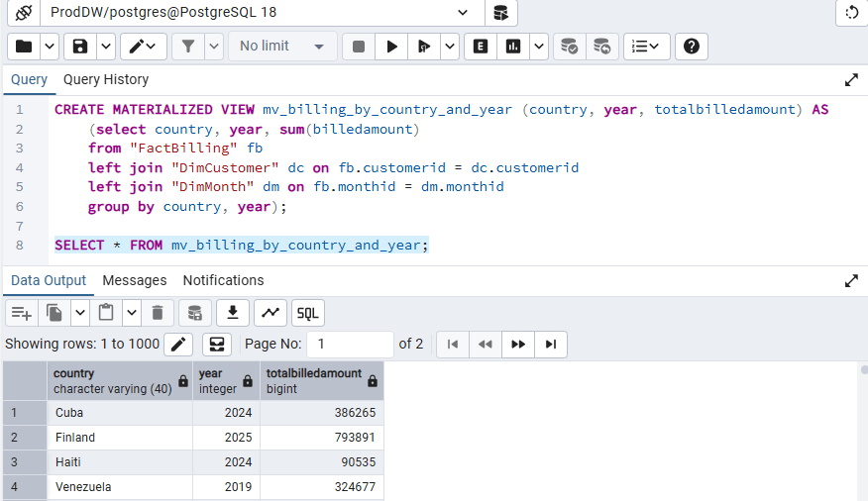This screenshot has height=501, width=868.
Task: Click the 90535 amount cell
Action: (x=322, y=462)
